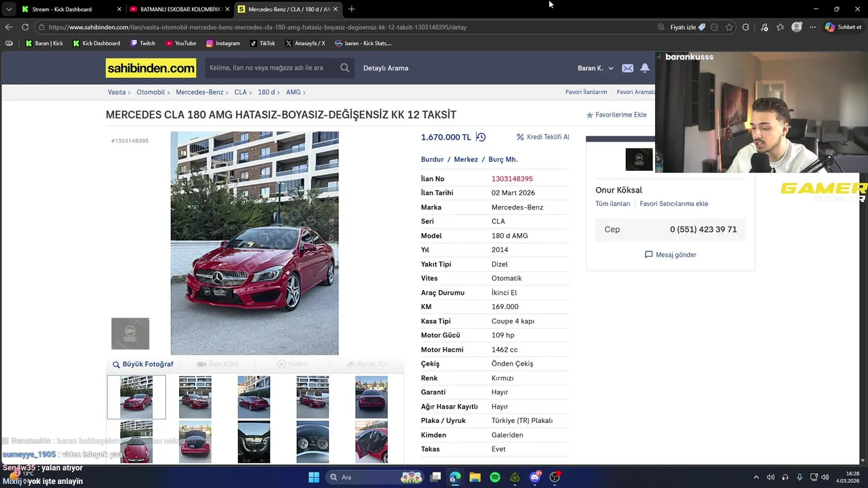Image resolution: width=868 pixels, height=488 pixels.
Task: Click the seller phone number 0 (551) 423 39 71
Action: click(703, 230)
